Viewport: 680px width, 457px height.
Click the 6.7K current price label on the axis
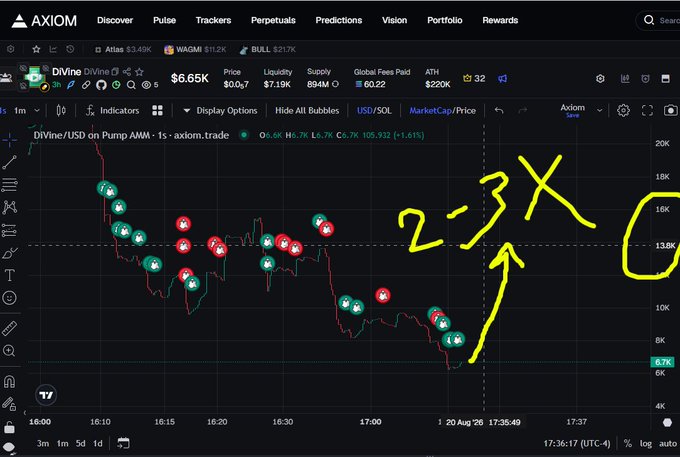[x=663, y=362]
